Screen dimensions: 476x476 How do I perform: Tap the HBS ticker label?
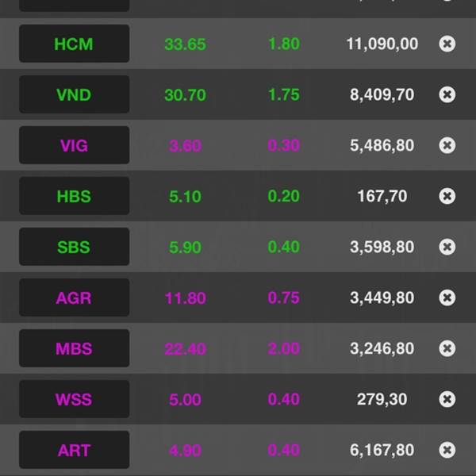tap(74, 196)
